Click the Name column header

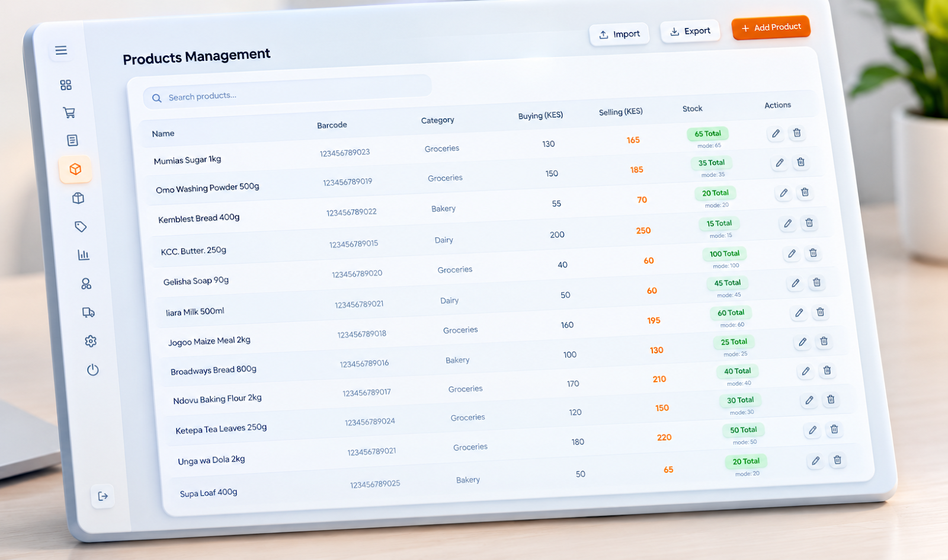click(163, 133)
